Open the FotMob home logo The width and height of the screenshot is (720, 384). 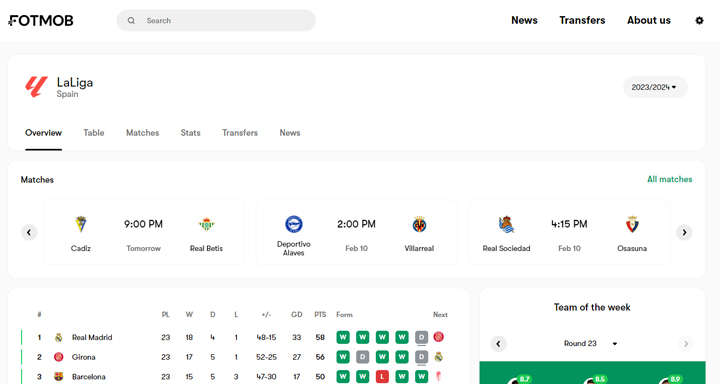pyautogui.click(x=41, y=21)
